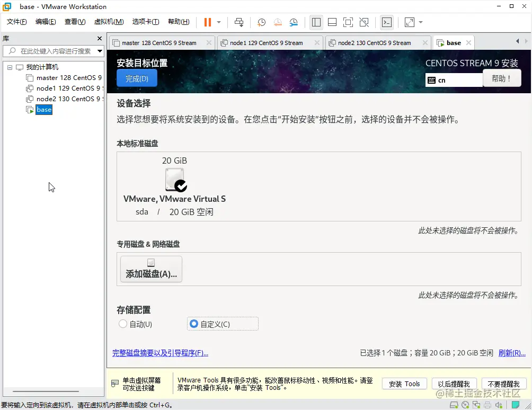Toggle the library sidebar view icon
532x410 pixels.
pos(316,22)
